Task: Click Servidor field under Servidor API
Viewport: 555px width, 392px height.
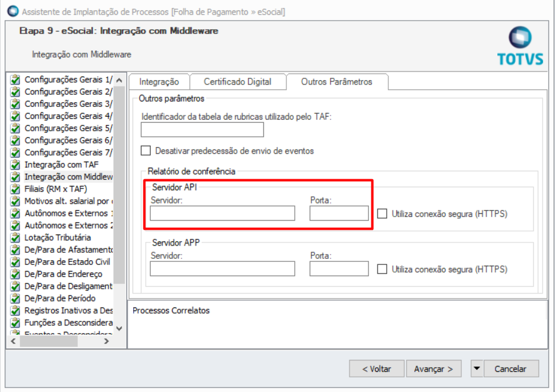Action: tap(222, 213)
